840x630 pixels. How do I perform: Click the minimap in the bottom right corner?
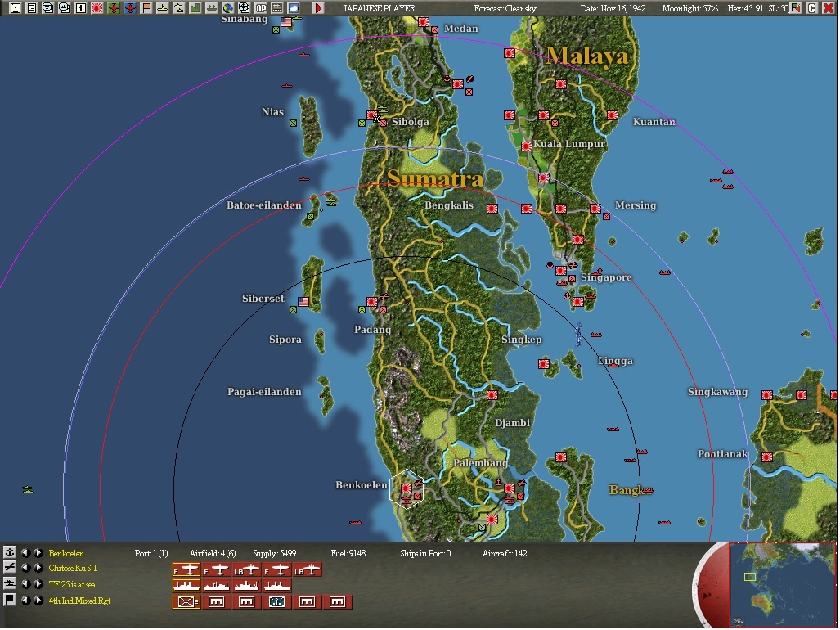tap(782, 584)
